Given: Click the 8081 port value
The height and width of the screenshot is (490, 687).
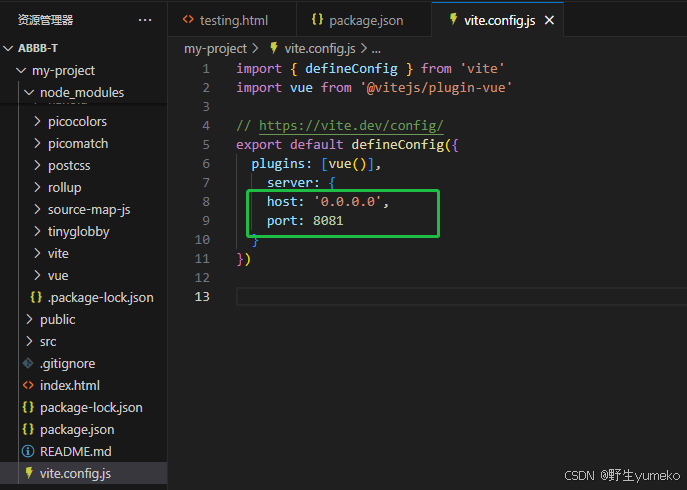Looking at the screenshot, I should click(x=328, y=221).
